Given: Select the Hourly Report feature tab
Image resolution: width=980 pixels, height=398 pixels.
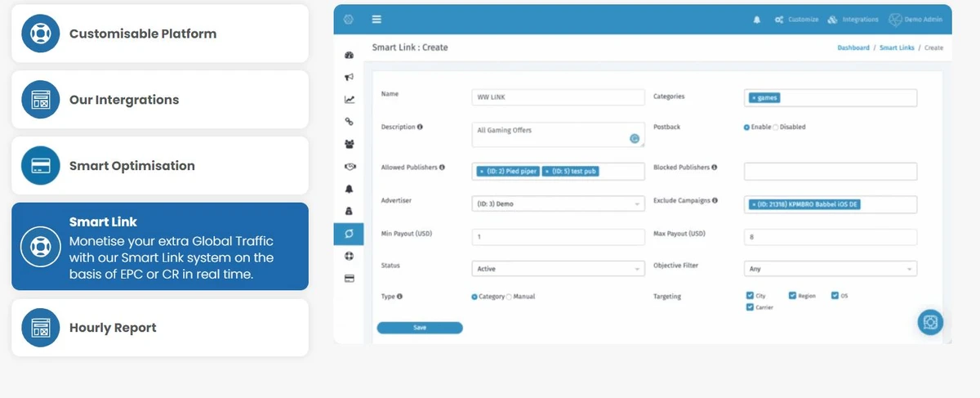Looking at the screenshot, I should 160,328.
